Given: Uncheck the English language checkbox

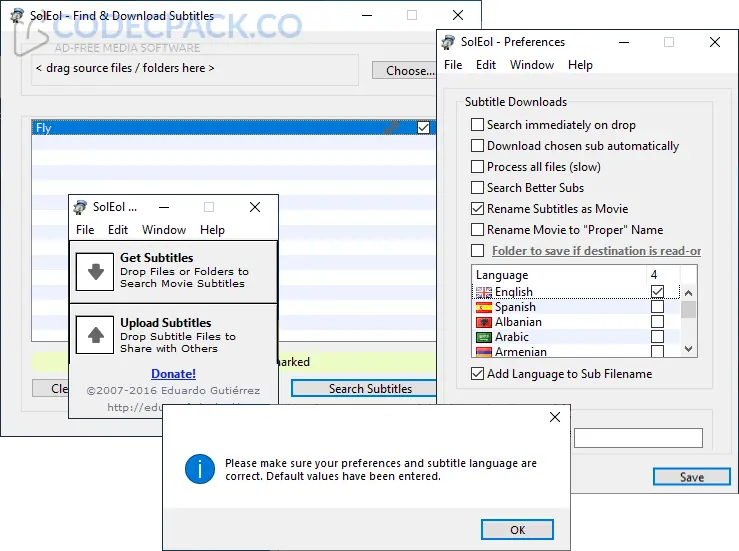Looking at the screenshot, I should pos(657,292).
